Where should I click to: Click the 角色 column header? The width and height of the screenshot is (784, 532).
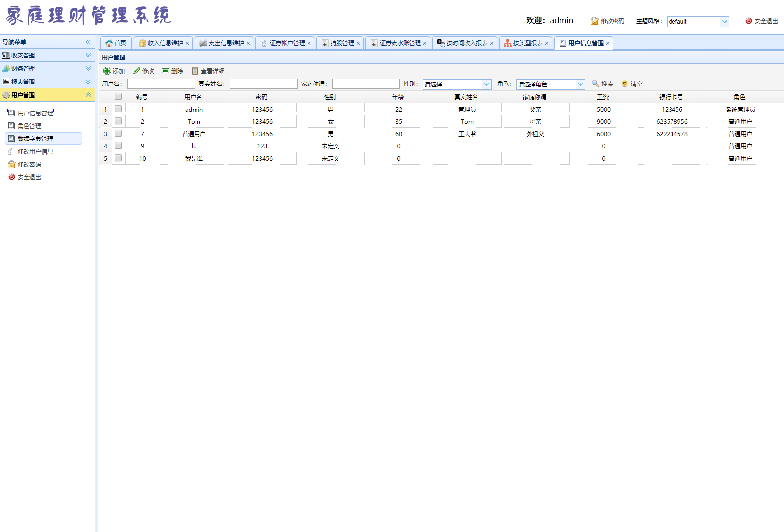(740, 97)
